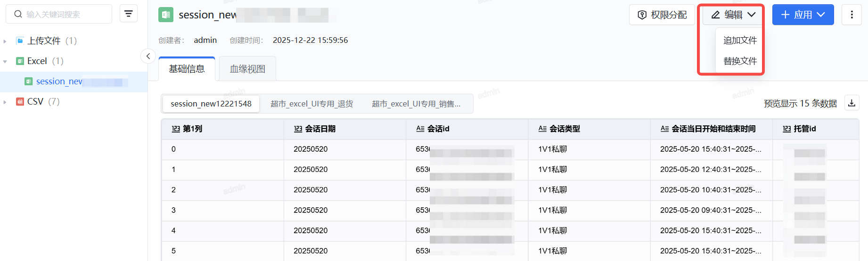Choose 替换文件 menu option
Image resolution: width=868 pixels, height=261 pixels.
click(x=740, y=61)
